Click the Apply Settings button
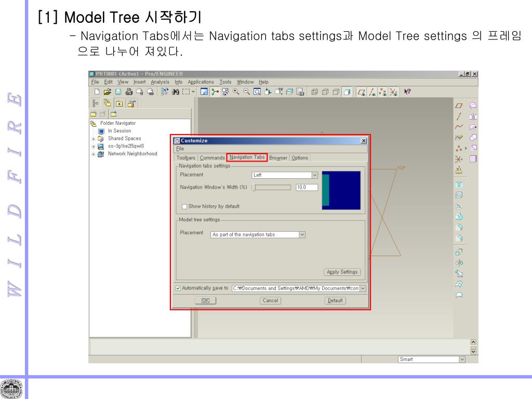Screen dimensions: 532x399 342,272
